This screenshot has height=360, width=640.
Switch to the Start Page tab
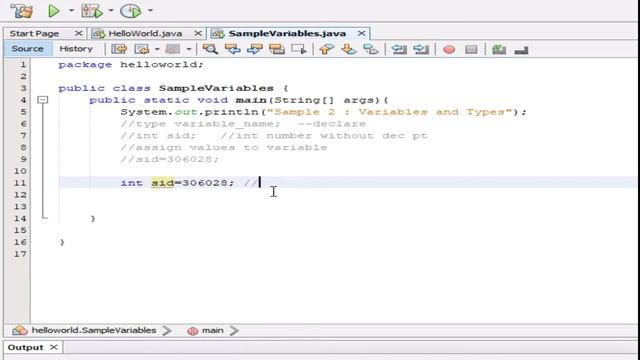(35, 33)
